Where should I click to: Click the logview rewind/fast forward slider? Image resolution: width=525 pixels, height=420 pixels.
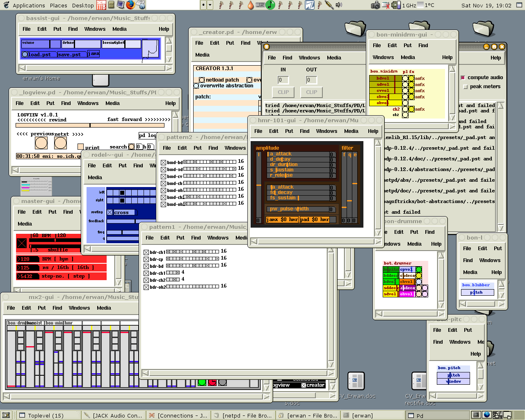coord(90,126)
